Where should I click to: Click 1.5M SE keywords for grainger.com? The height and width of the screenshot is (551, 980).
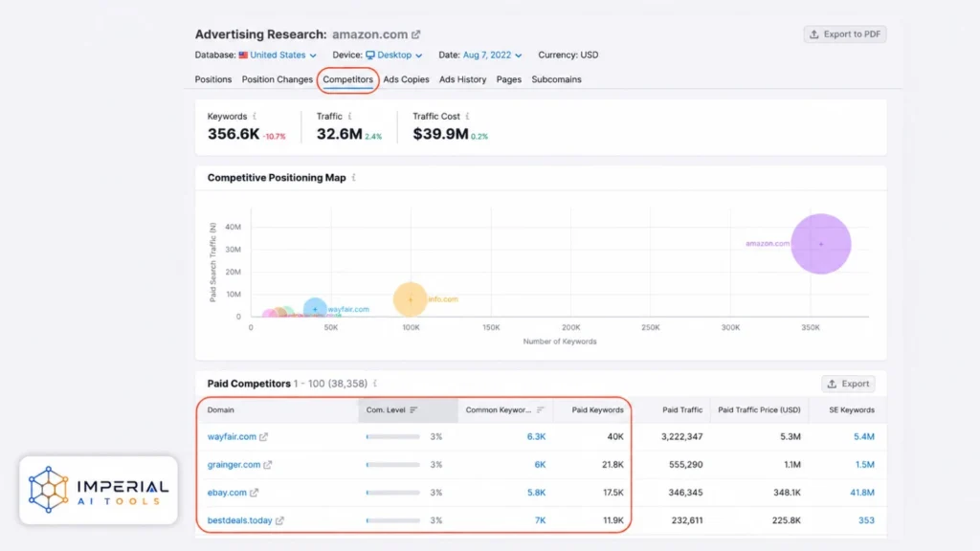click(x=865, y=465)
